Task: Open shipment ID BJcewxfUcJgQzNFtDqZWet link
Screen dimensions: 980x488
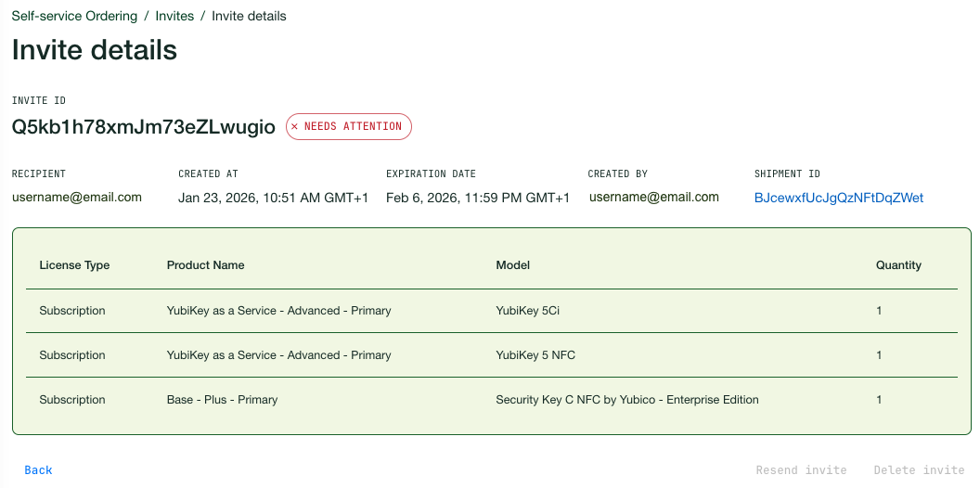Action: pyautogui.click(x=839, y=198)
